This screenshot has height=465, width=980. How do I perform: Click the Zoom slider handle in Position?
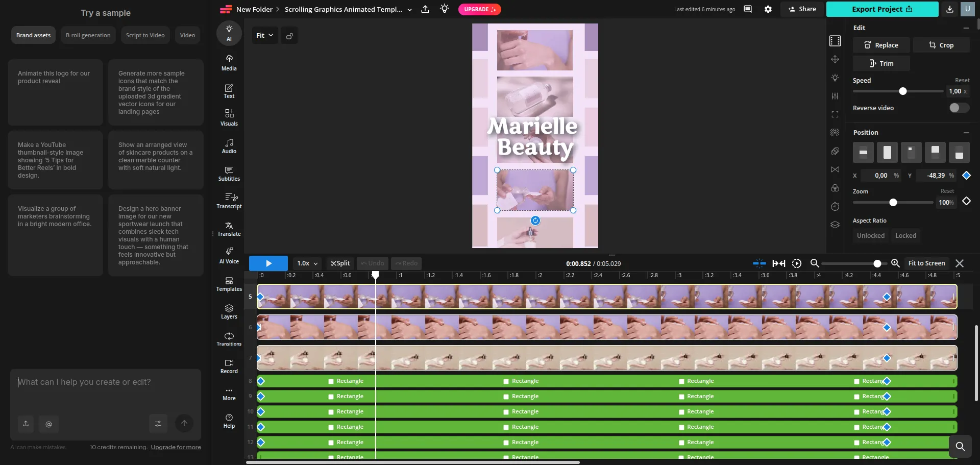893,202
